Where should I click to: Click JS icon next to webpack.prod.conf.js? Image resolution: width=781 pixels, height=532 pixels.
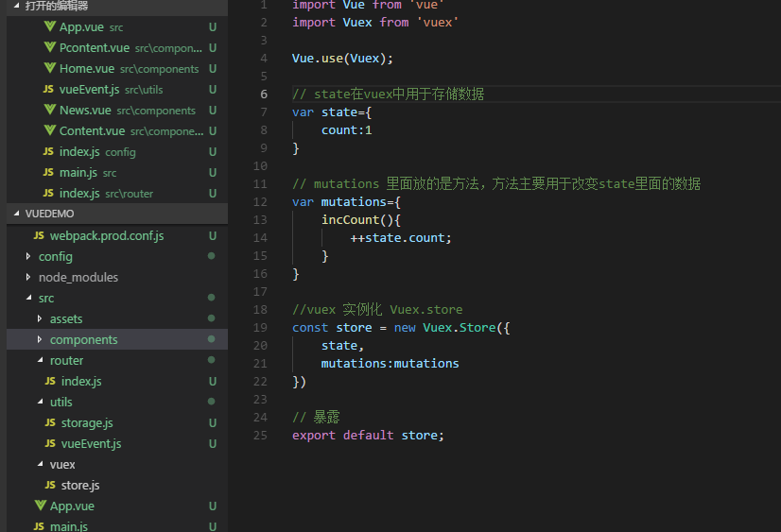39,235
